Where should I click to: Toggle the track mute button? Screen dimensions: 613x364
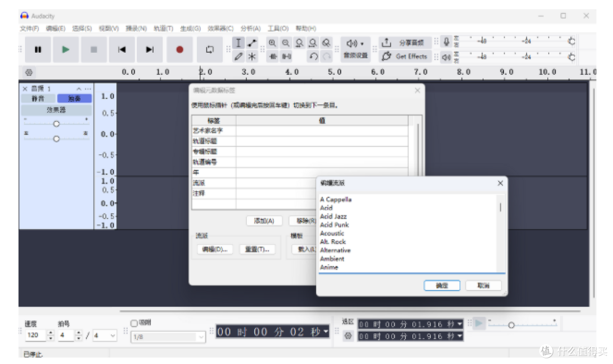pyautogui.click(x=39, y=99)
